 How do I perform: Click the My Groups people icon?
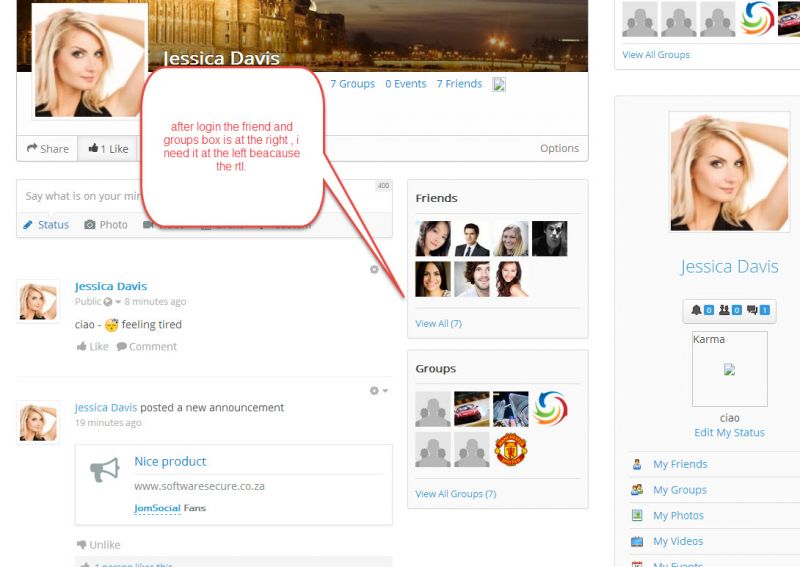click(637, 490)
